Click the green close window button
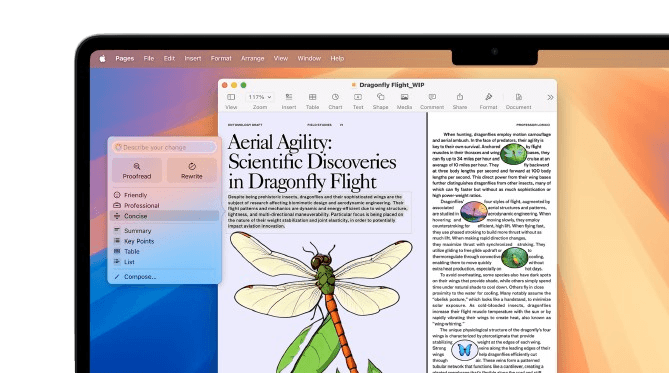Viewport: 669px width, 373px height. [243, 85]
